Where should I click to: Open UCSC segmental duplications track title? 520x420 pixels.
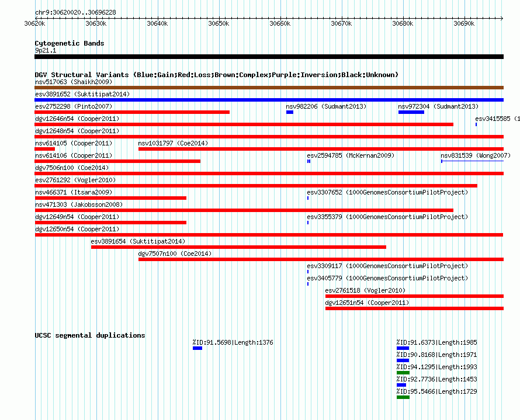tap(90, 335)
